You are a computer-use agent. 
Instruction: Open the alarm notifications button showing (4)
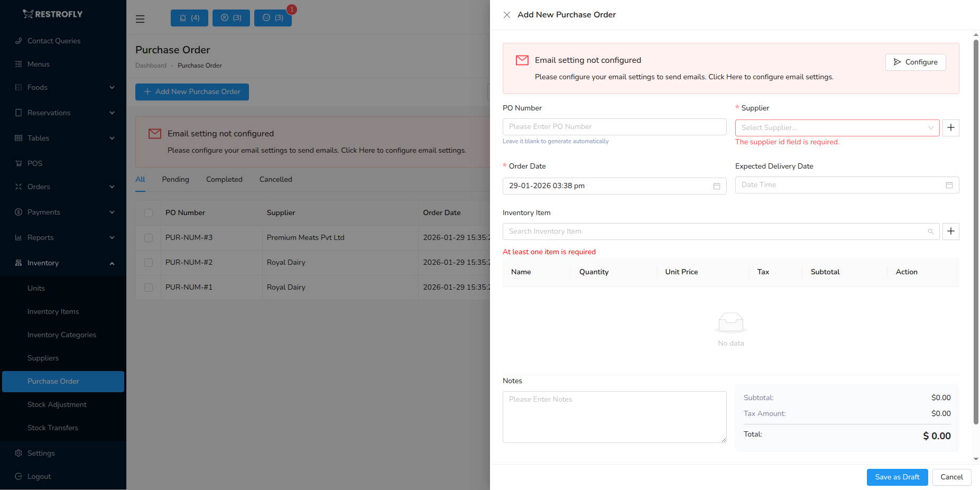pyautogui.click(x=189, y=17)
